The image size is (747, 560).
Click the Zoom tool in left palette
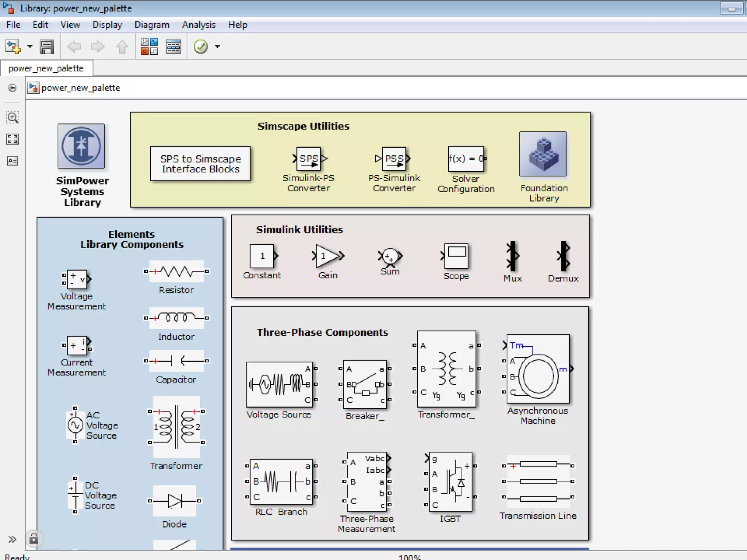coord(12,117)
